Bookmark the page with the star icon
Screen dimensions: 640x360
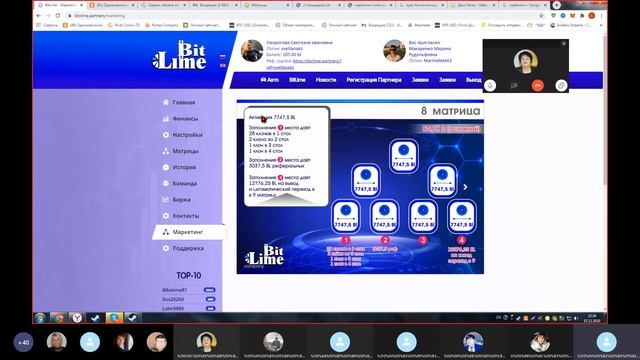[x=541, y=16]
